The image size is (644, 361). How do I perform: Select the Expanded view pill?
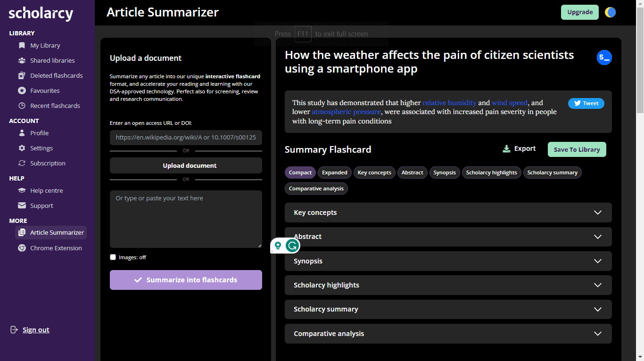[x=335, y=172]
